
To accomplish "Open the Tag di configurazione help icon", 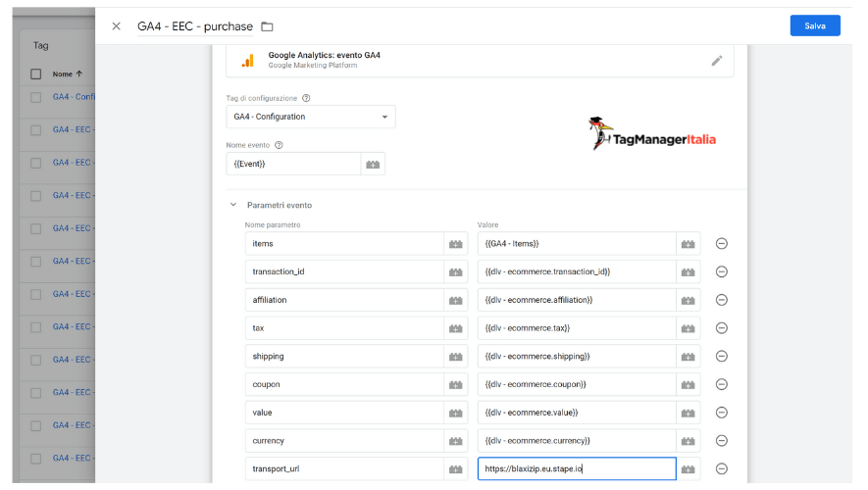I will coord(306,98).
